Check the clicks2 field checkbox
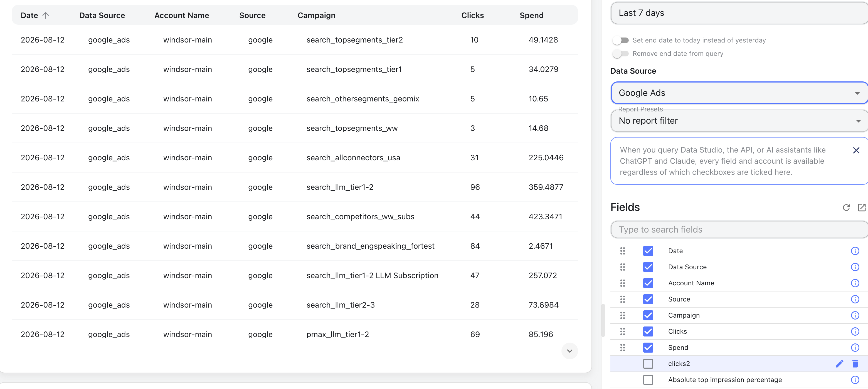Viewport: 868px width, 389px height. [648, 363]
